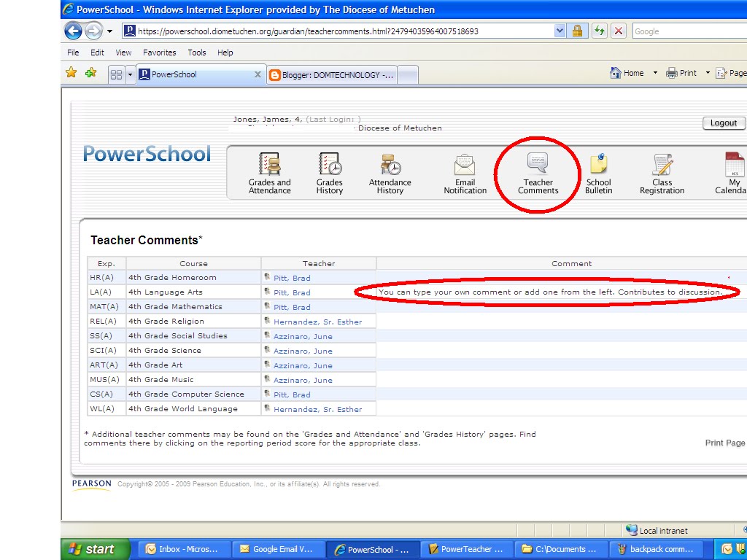This screenshot has width=747, height=560.
Task: Open the View menu
Action: tap(123, 52)
